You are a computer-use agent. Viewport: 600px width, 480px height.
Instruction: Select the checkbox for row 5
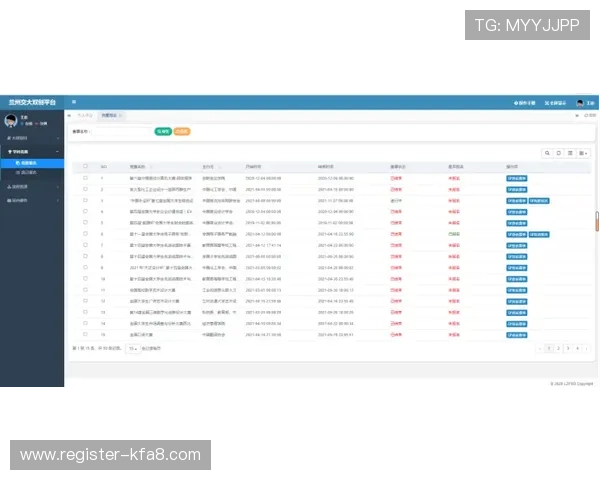[86, 222]
